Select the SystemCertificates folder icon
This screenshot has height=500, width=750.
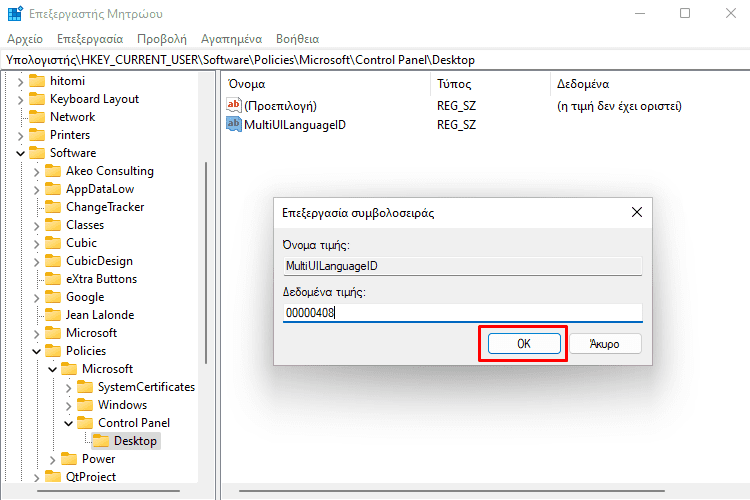tap(85, 387)
